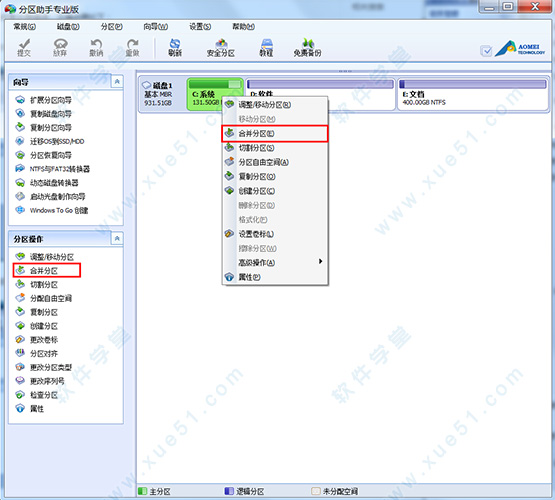Click sidebar Merge Partitions (合并分区) icon
The image size is (555, 500).
[20, 270]
